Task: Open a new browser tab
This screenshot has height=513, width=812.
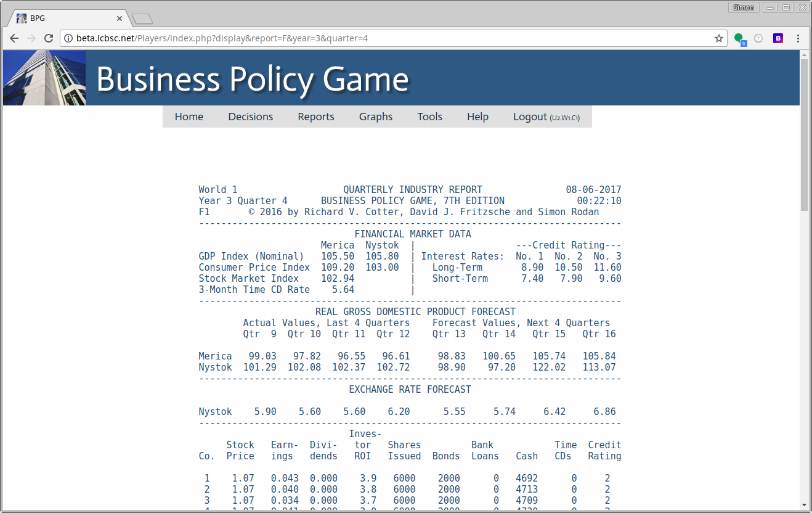Action: [142, 19]
